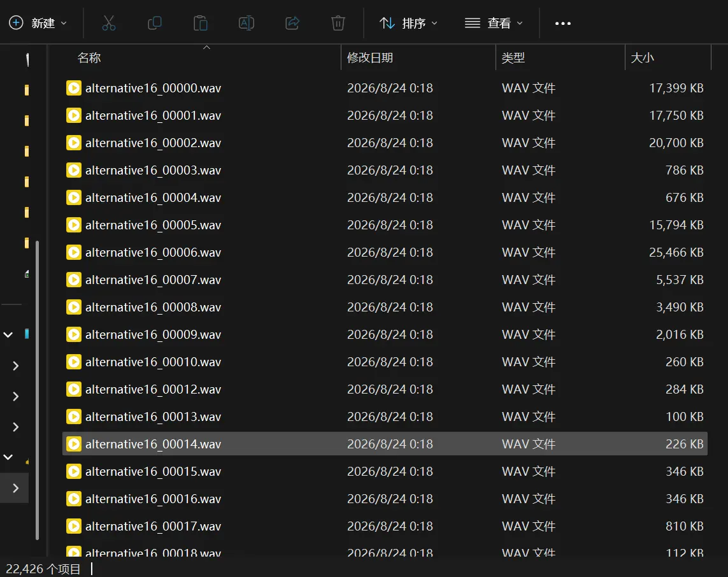Image resolution: width=728 pixels, height=577 pixels.
Task: Select file name alternative16_00003.wav
Action: [x=153, y=170]
